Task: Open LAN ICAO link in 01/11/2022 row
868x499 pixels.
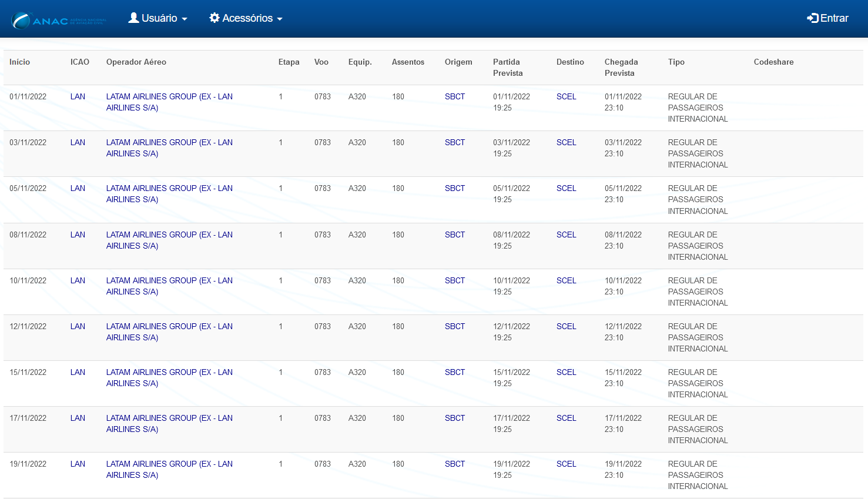Action: [x=78, y=96]
